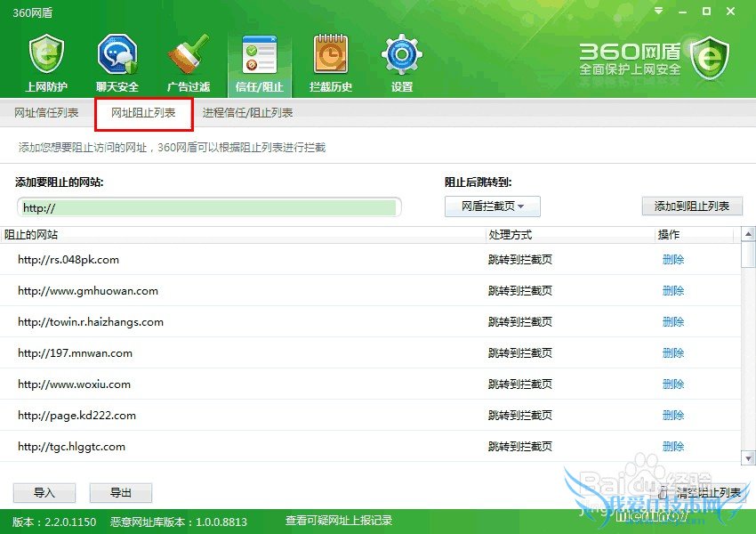Open the 查看可疑网址上报记录 link

[x=338, y=521]
